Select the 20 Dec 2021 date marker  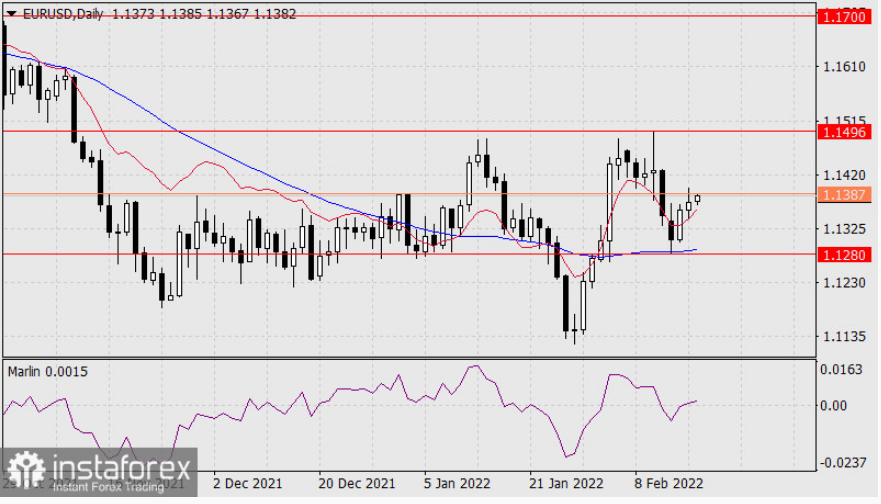point(356,483)
